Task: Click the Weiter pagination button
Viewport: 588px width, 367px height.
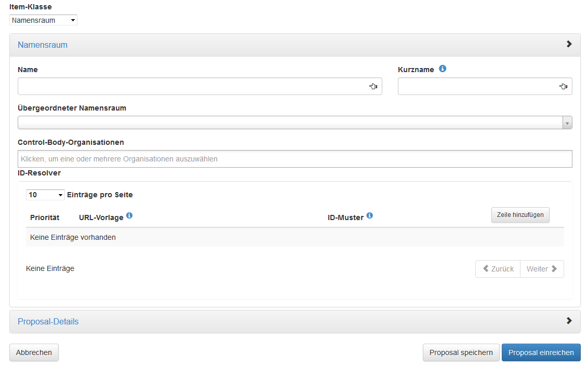Action: pyautogui.click(x=542, y=269)
